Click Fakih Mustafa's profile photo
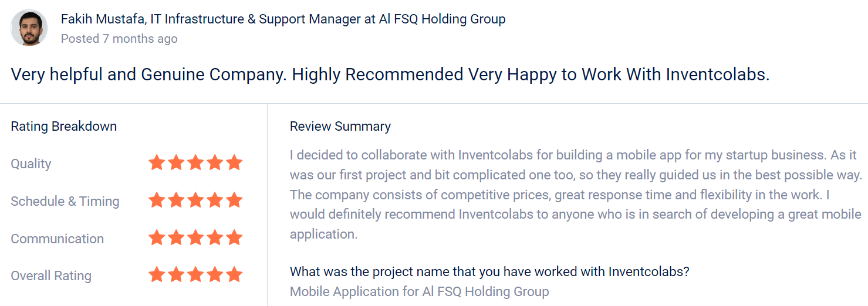 click(29, 28)
